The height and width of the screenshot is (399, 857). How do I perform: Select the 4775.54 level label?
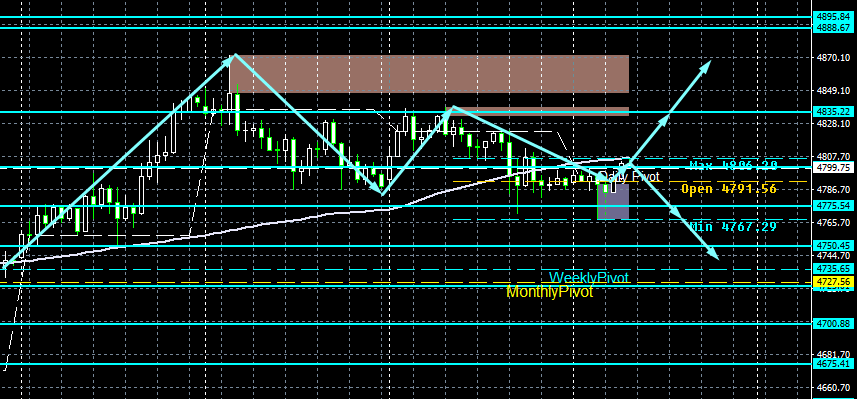[x=833, y=206]
